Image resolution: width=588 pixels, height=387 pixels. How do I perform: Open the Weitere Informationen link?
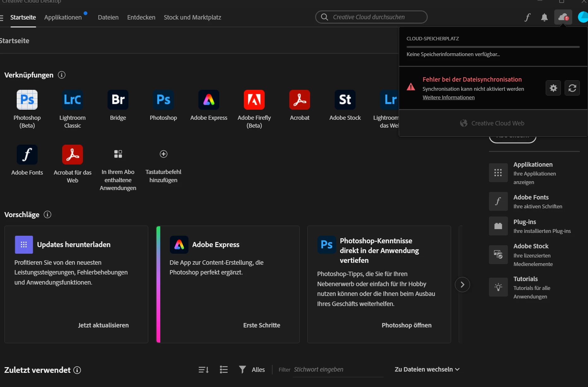point(449,97)
